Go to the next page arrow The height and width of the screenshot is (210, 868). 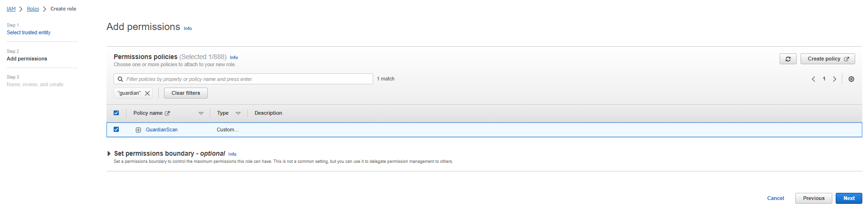pos(834,79)
